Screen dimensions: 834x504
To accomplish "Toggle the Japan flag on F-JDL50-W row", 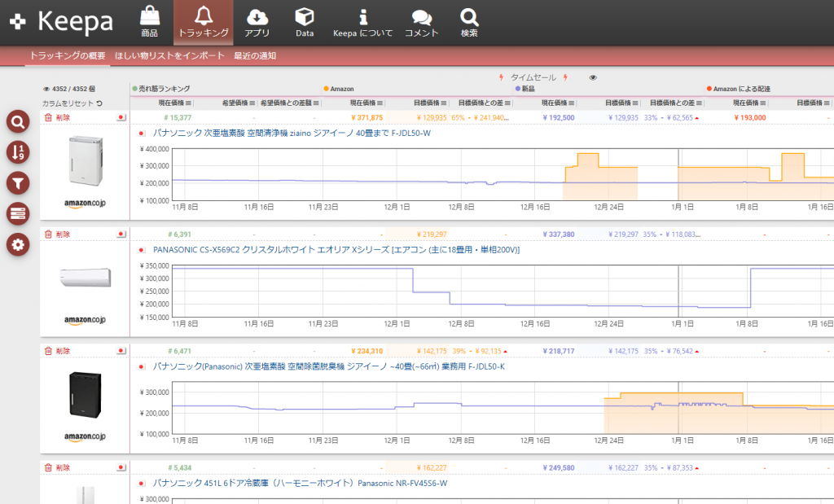I will tap(121, 117).
